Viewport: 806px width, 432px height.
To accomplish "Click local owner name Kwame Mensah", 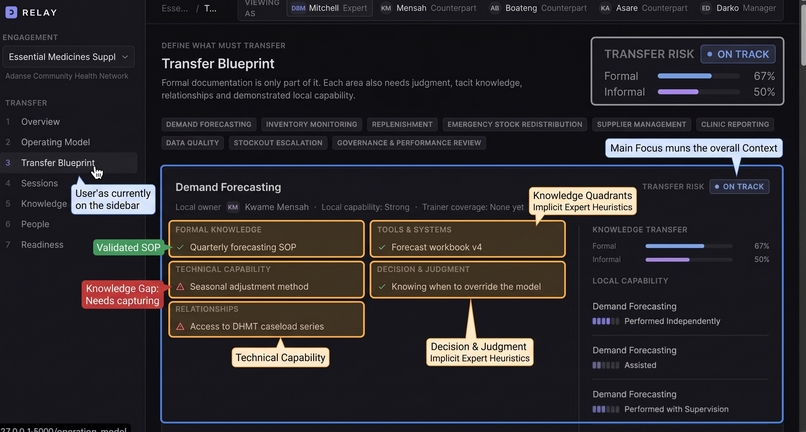I will [x=277, y=207].
